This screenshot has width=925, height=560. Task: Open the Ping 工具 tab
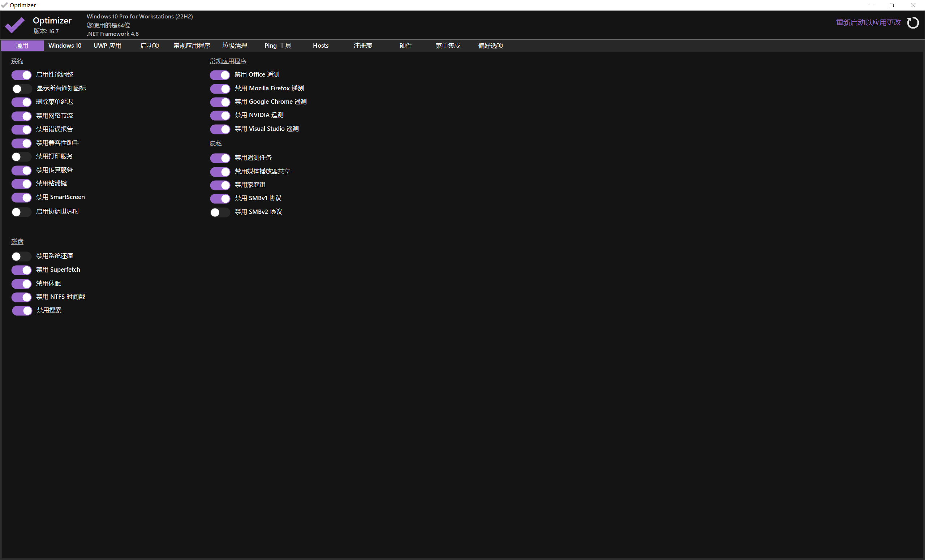(x=278, y=46)
